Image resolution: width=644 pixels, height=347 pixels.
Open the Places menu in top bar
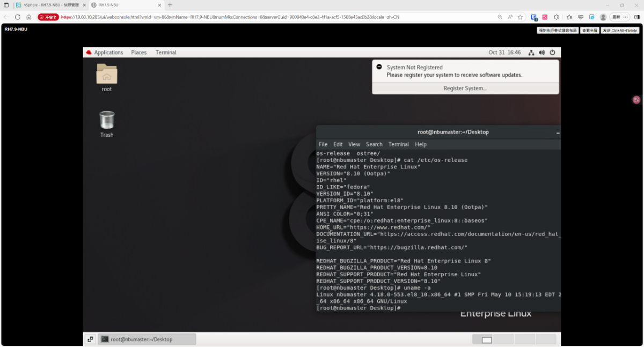[139, 53]
